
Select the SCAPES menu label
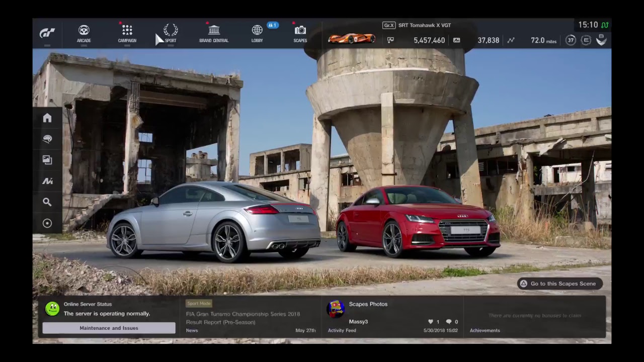[300, 41]
